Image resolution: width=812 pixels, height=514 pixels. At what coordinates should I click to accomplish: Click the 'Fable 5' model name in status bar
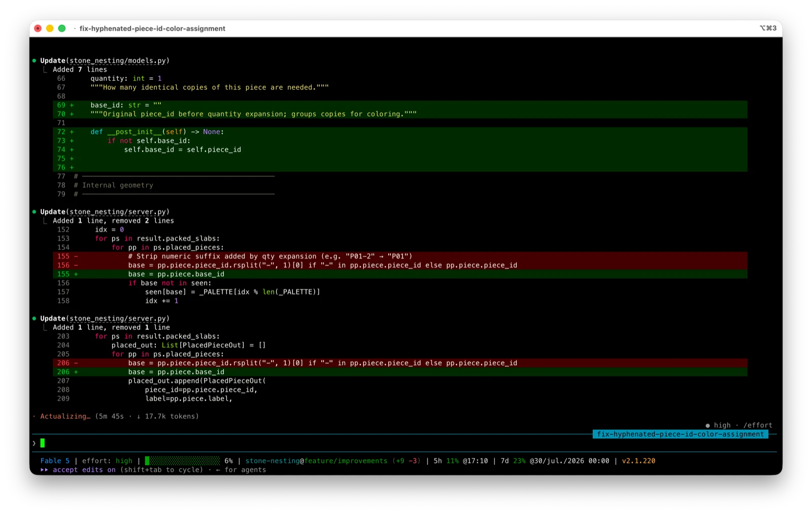click(x=55, y=461)
